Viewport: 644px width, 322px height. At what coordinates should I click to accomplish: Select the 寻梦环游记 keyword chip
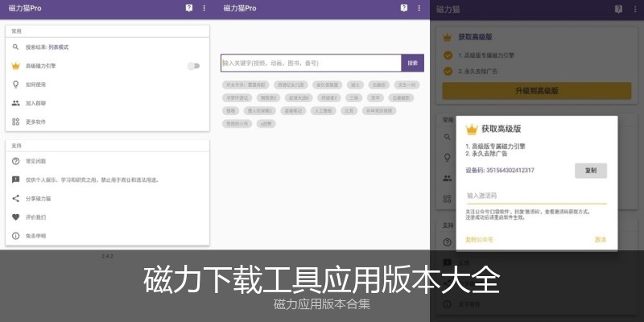pos(237,97)
